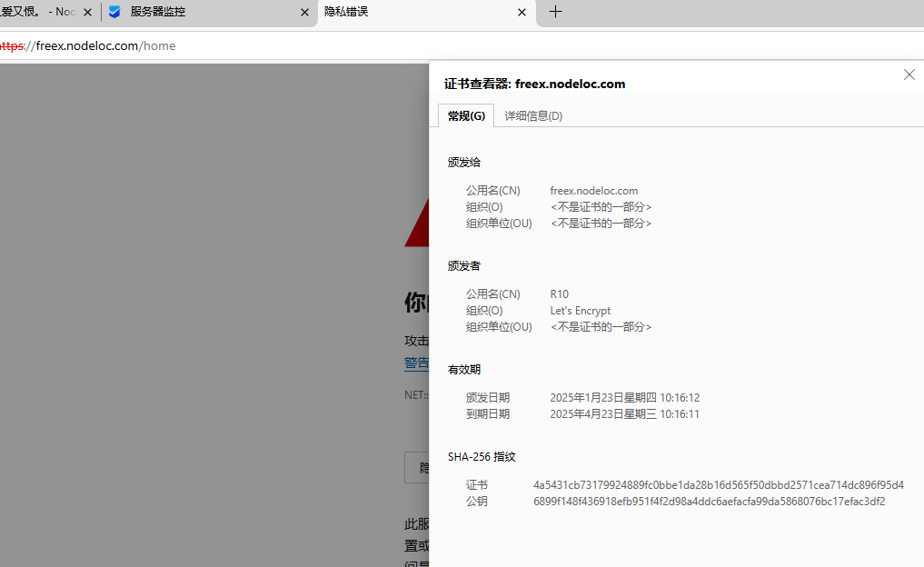
Task: Click the red warning triangle icon
Action: pyautogui.click(x=416, y=229)
